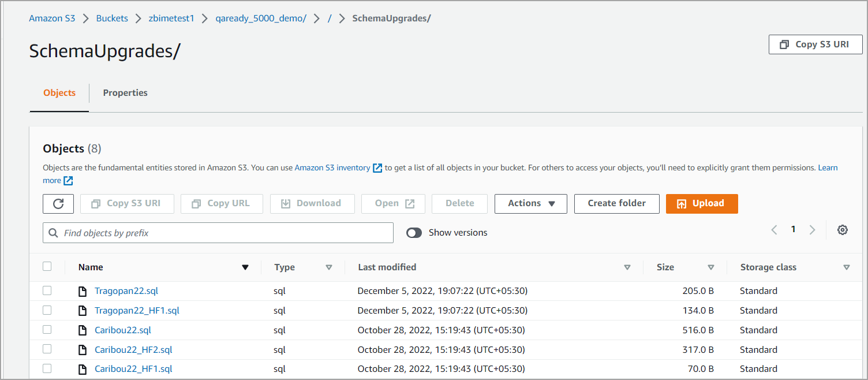Go to Buckets in the breadcrumb
This screenshot has height=380, width=868.
(112, 18)
